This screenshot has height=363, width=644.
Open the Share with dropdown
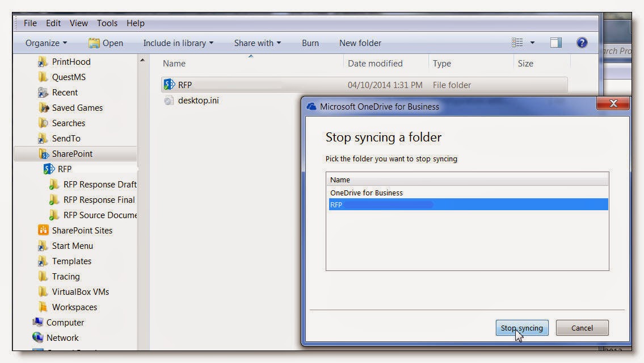(258, 43)
